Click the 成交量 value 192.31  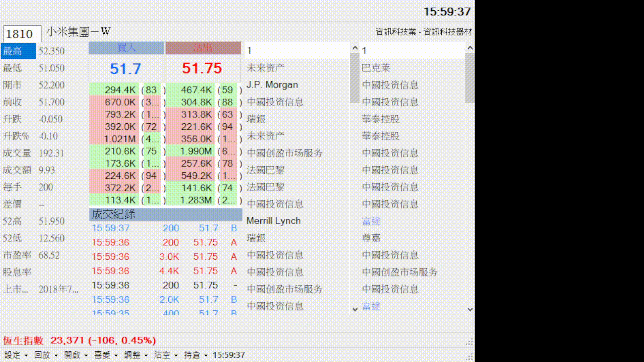point(51,153)
